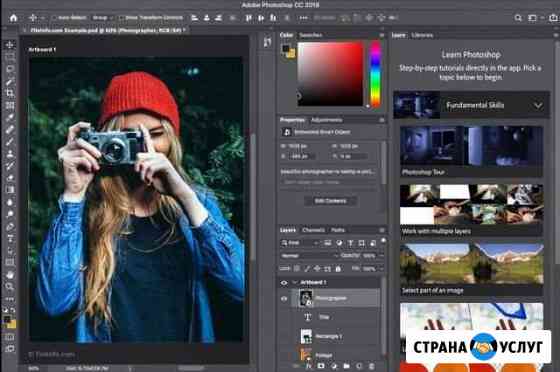This screenshot has width=560, height=372.
Task: Select the Brush tool
Action: (x=10, y=142)
